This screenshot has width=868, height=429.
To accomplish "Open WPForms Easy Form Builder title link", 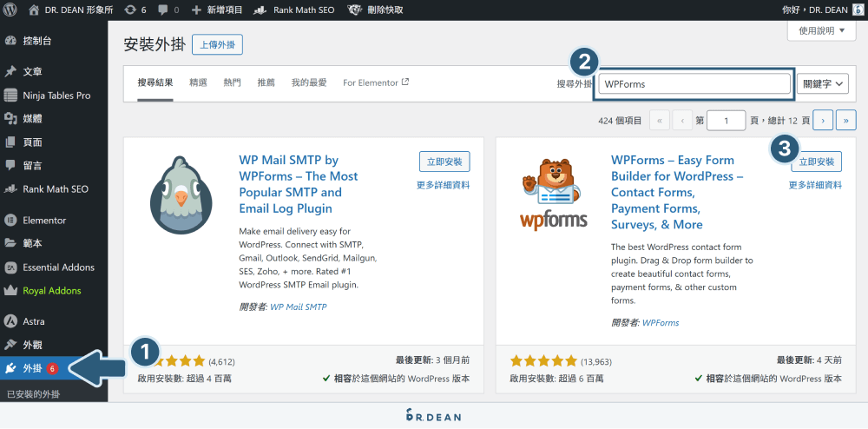I will pyautogui.click(x=678, y=192).
